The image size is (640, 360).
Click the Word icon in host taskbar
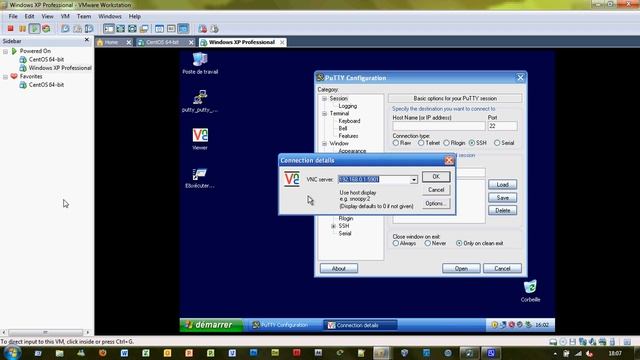pyautogui.click(x=124, y=353)
